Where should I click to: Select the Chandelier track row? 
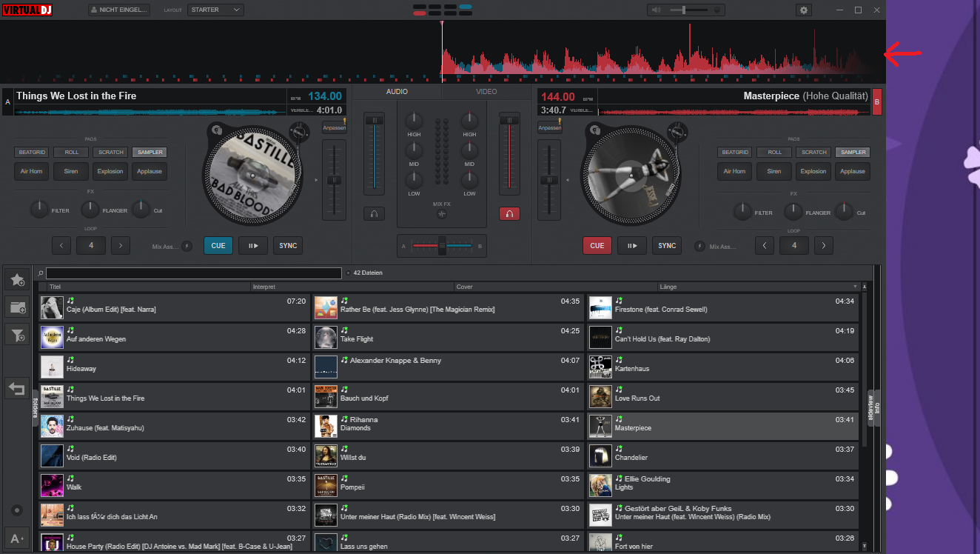tap(722, 455)
